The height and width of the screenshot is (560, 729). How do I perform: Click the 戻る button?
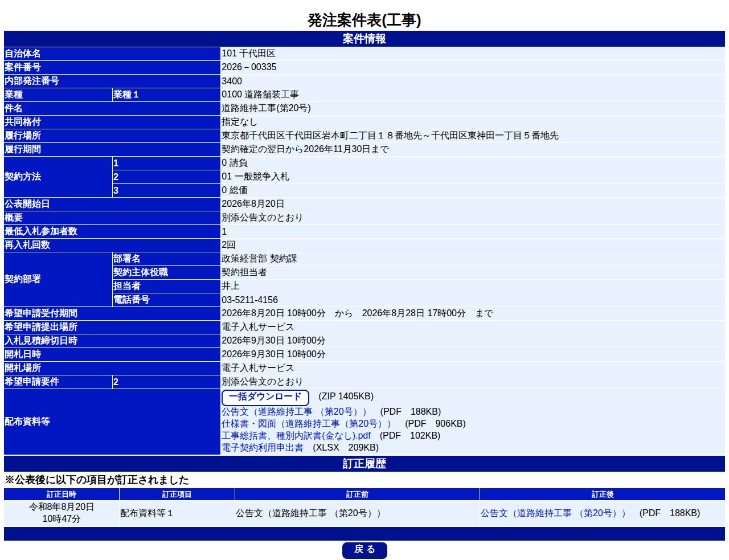(x=364, y=550)
